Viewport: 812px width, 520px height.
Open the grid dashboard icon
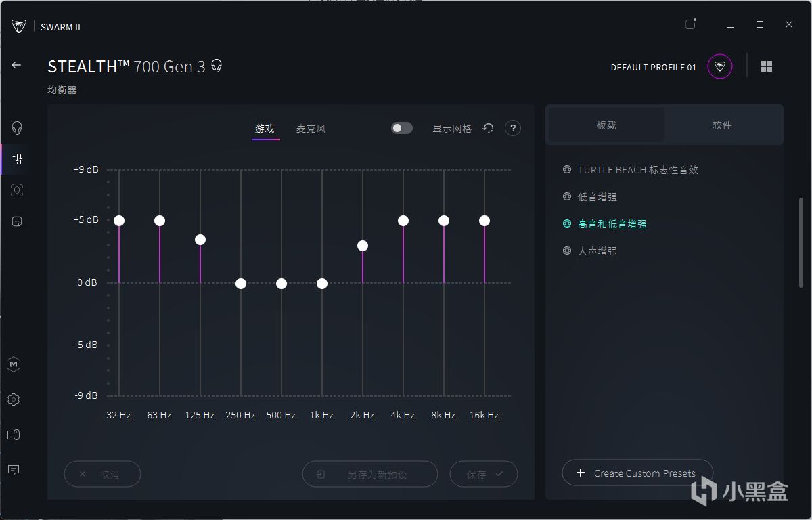(x=767, y=66)
